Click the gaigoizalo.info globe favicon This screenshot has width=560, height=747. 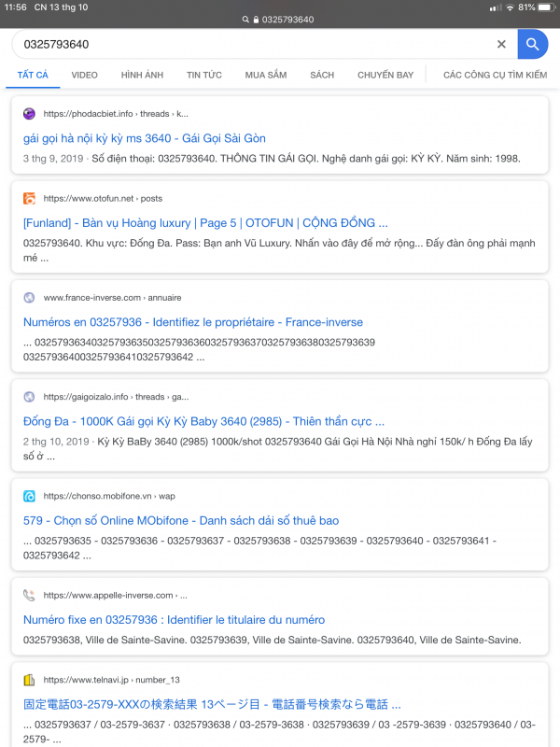tap(29, 397)
